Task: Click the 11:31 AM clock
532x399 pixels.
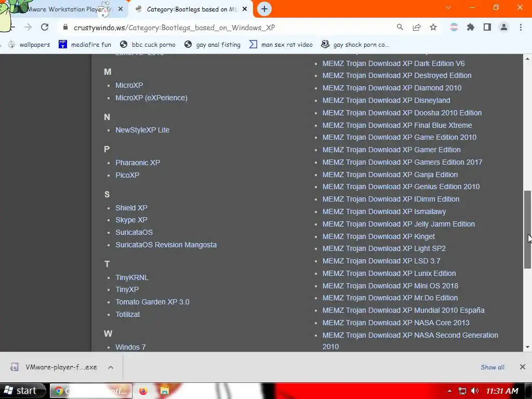Action: pyautogui.click(x=502, y=391)
